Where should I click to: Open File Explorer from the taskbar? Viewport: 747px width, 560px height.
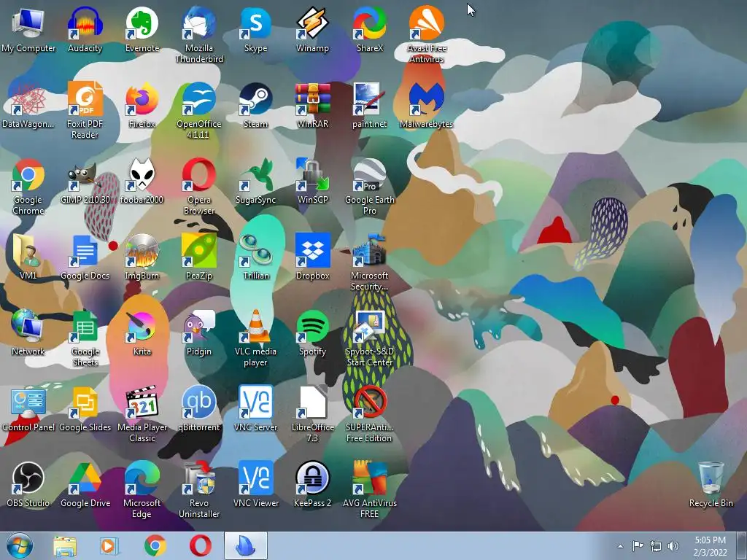click(65, 545)
